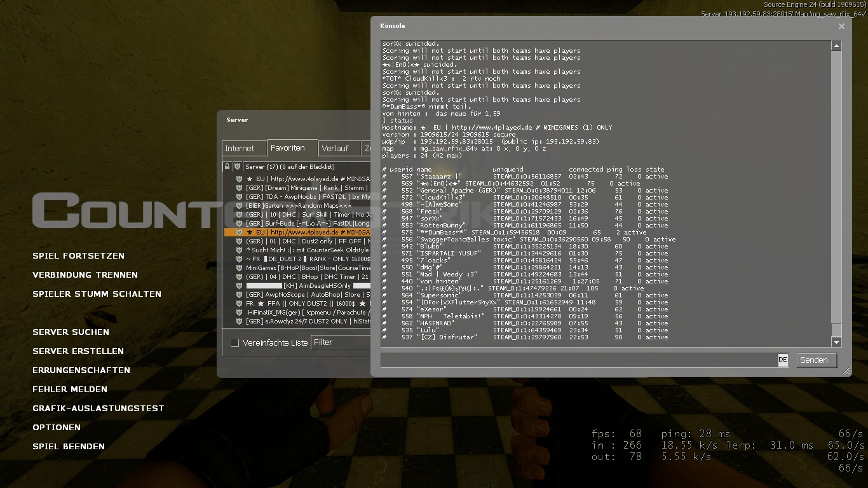Click shield icon of [GER] [Dream] Minigame server
868x488 pixels.
pyautogui.click(x=239, y=188)
